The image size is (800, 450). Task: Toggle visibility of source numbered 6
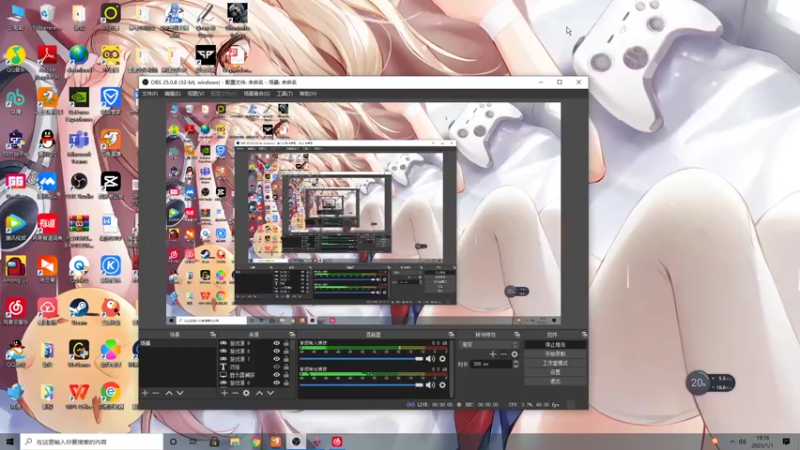[x=277, y=383]
